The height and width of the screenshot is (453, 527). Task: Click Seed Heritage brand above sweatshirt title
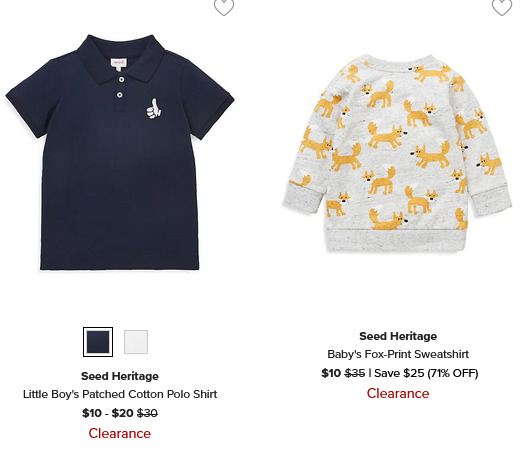coord(398,336)
